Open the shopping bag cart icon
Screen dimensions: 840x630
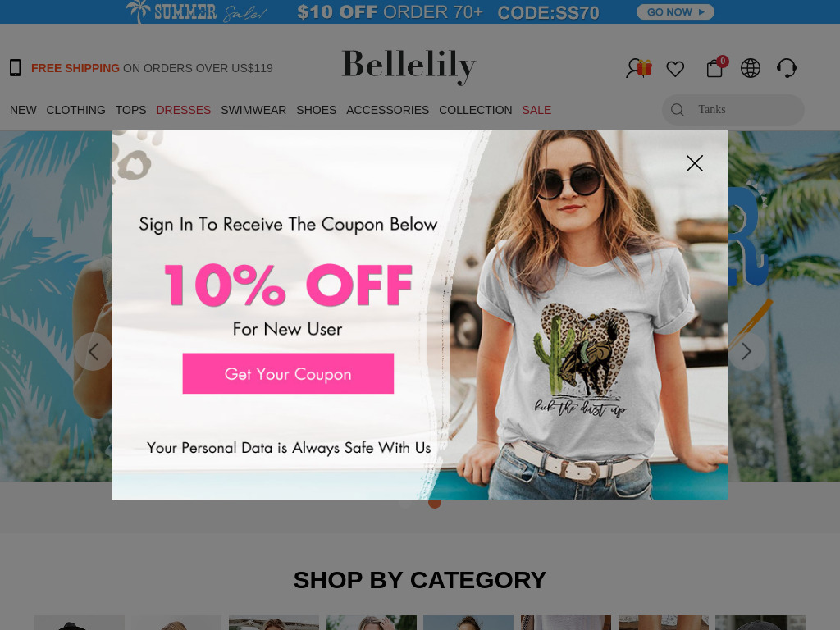click(x=716, y=67)
